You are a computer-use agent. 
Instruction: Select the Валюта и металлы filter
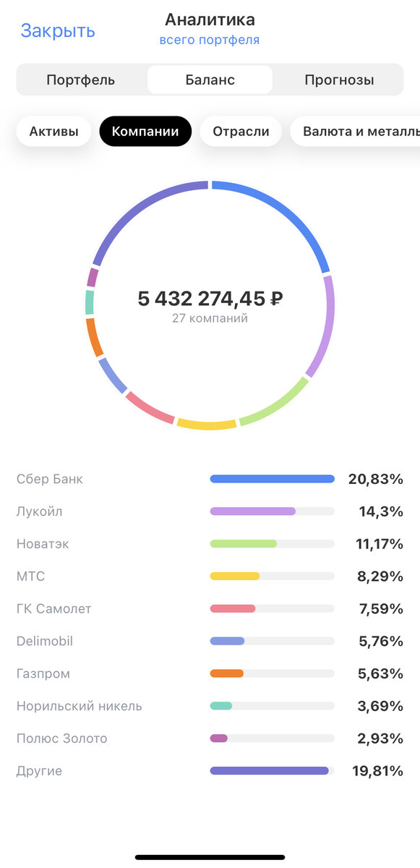pyautogui.click(x=359, y=131)
